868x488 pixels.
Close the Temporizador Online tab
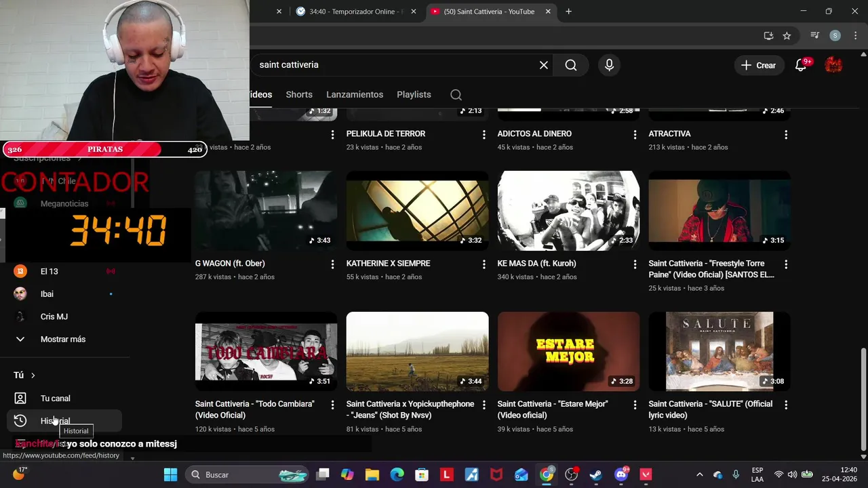[x=414, y=12]
